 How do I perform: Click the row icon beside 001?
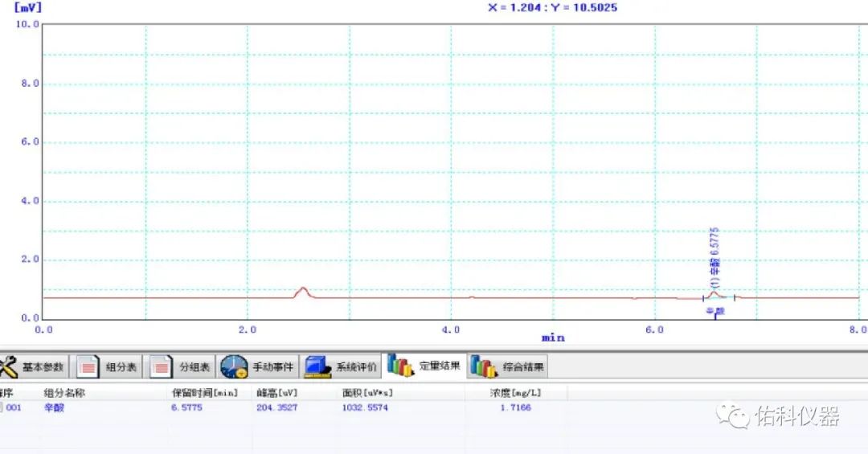click(x=2, y=407)
